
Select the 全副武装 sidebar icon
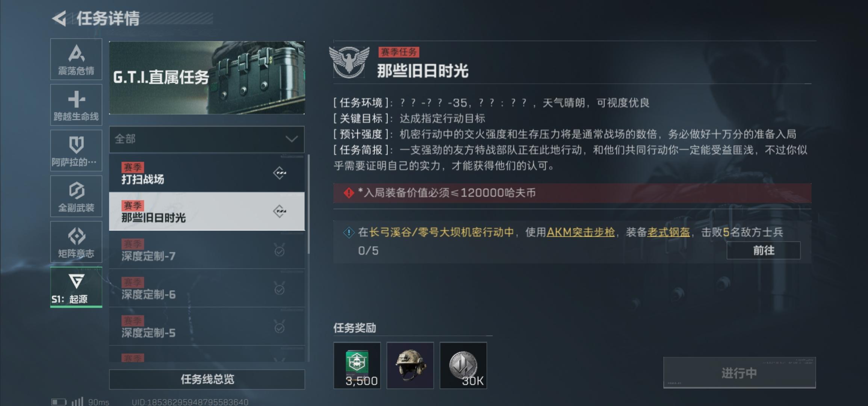(76, 196)
